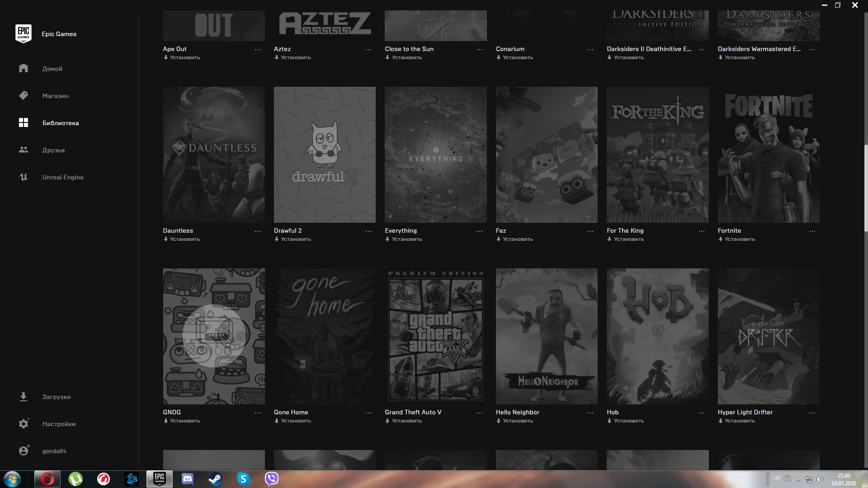This screenshot has width=868, height=488.
Task: Open Discord from the taskbar
Action: 187,479
